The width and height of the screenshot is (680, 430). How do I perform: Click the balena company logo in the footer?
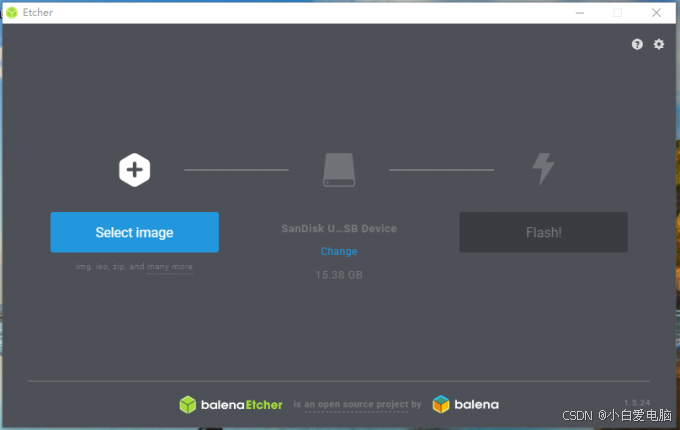coord(466,404)
